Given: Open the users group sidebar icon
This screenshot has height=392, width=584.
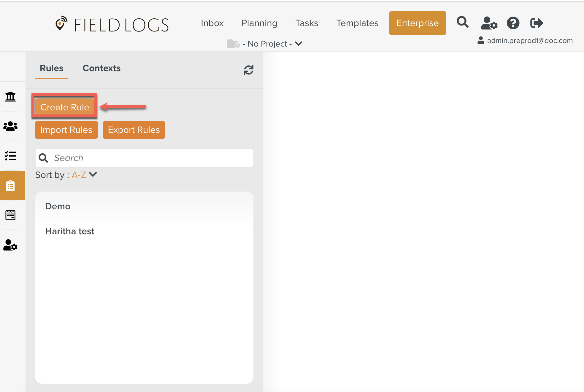Looking at the screenshot, I should point(10,126).
